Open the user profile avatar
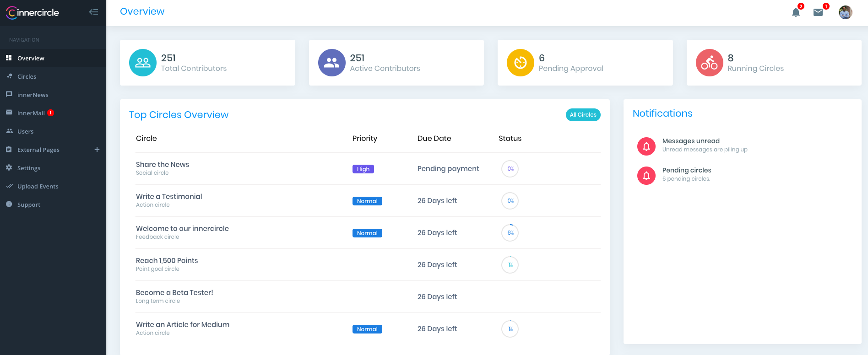The width and height of the screenshot is (868, 355). pos(845,12)
